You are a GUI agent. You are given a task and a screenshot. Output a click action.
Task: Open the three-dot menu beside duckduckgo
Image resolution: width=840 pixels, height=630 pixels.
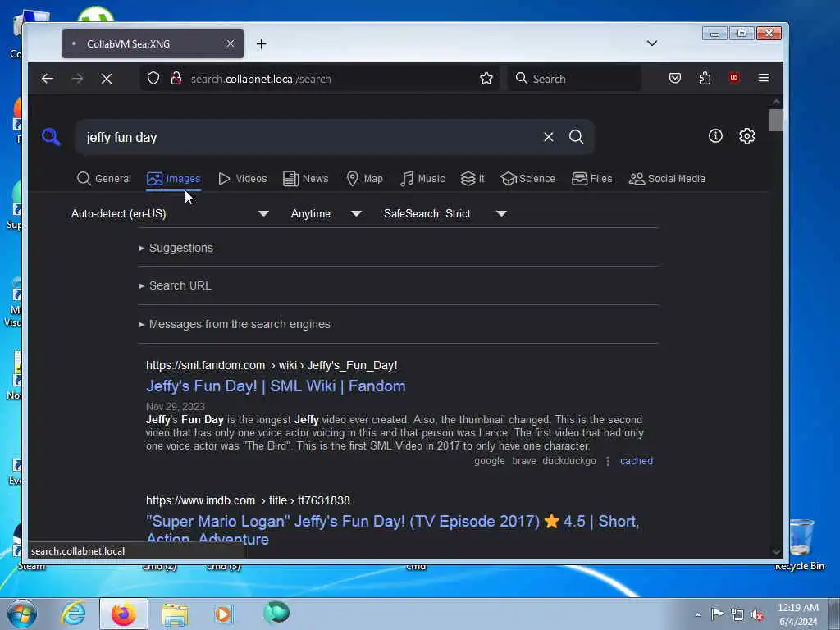pos(608,461)
